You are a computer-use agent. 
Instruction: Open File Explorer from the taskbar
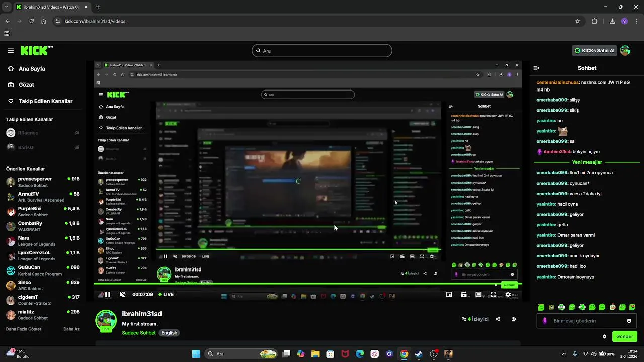(315, 354)
